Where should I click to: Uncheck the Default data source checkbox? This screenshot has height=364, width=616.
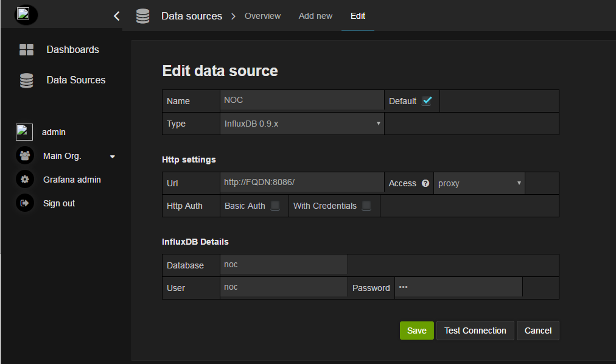(427, 101)
